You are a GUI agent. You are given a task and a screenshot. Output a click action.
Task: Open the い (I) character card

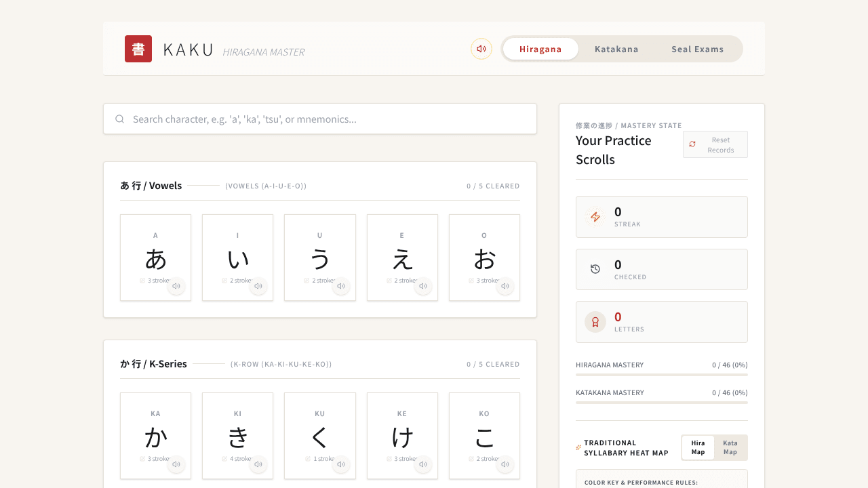237,258
